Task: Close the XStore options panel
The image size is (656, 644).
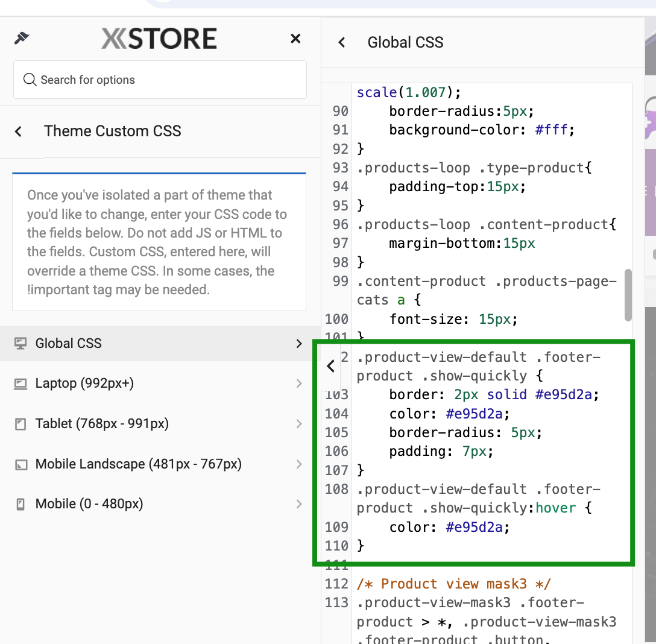Action: tap(295, 39)
